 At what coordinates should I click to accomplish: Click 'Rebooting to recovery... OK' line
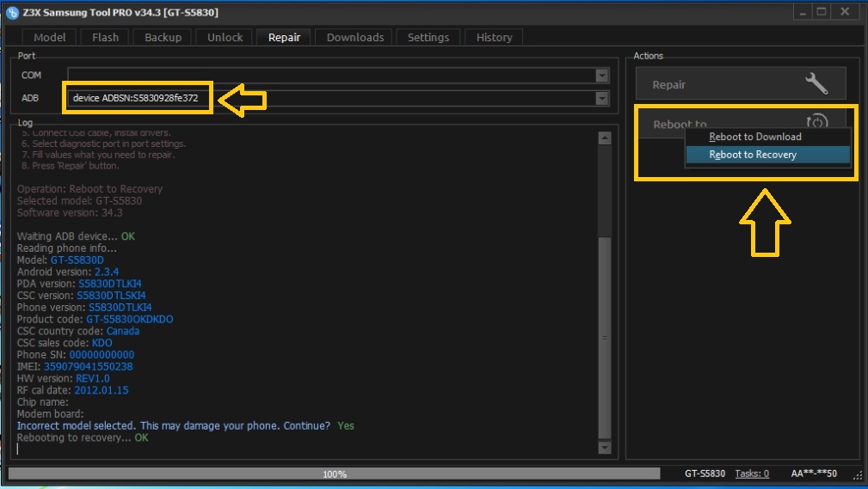(83, 437)
